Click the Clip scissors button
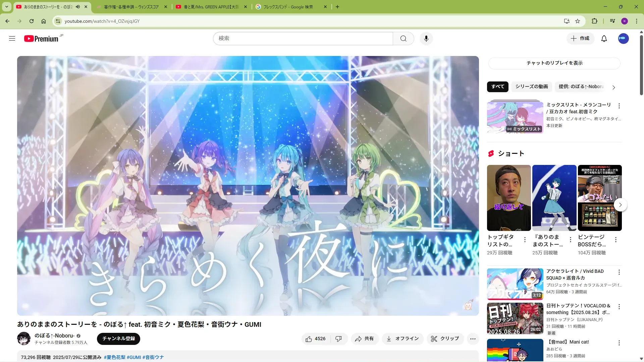The image size is (644, 362). tap(445, 339)
